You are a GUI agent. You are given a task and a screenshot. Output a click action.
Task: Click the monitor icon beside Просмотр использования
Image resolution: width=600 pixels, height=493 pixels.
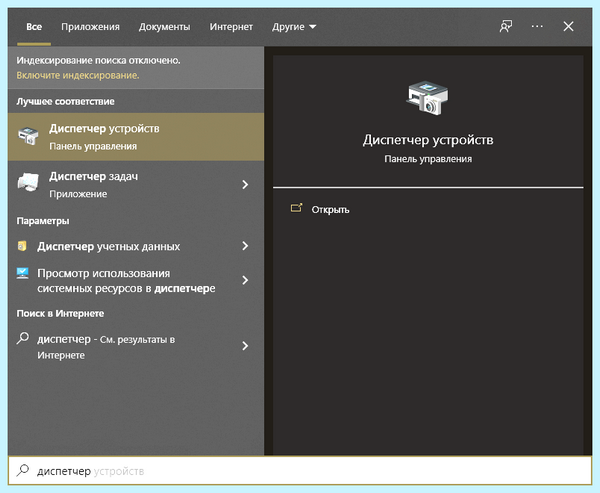[x=23, y=273]
